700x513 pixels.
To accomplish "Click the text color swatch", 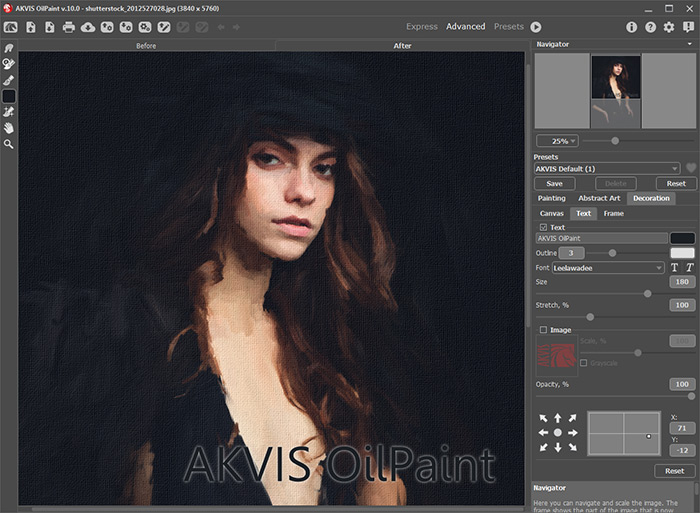I will click(x=682, y=238).
